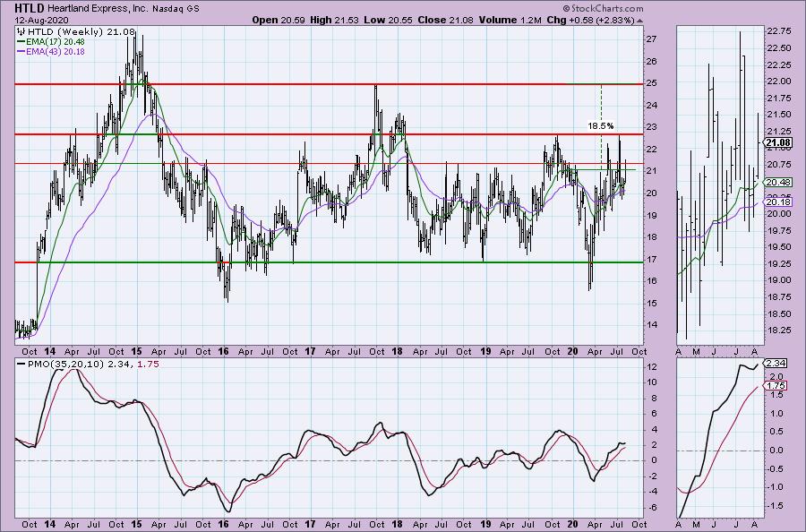Click the up-triangle icon after the Chg value
Screen dimensions: 806x532
(639, 21)
